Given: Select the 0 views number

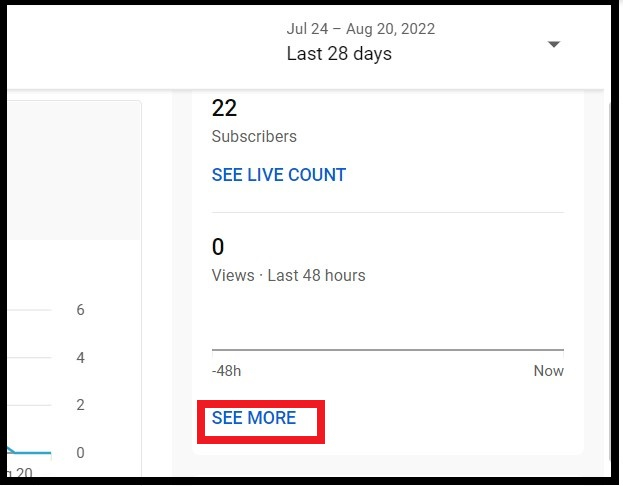Looking at the screenshot, I should pos(218,247).
